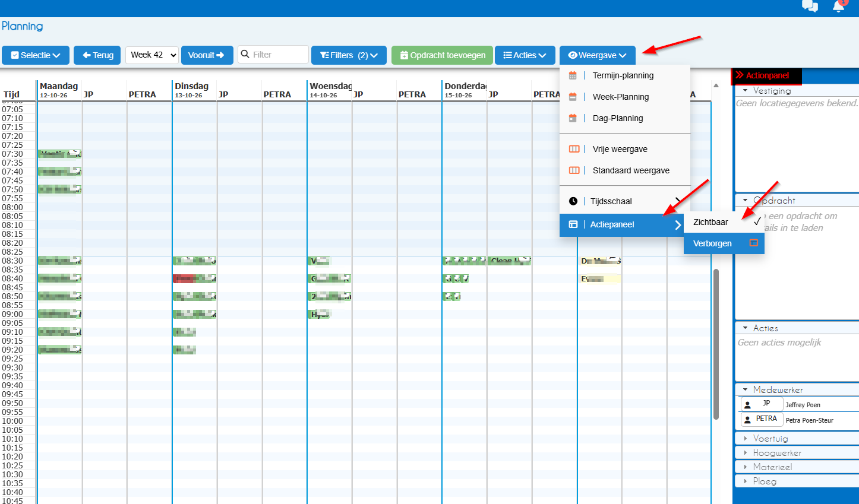Click the Filter input field
Viewport: 859px width, 504px height.
273,55
